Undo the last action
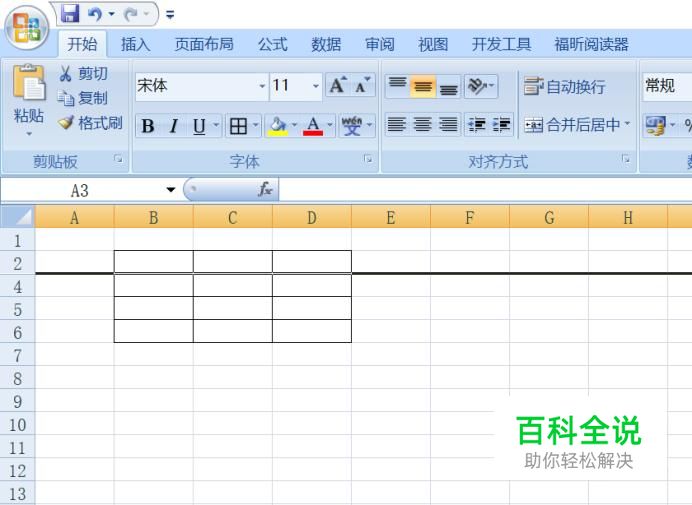Viewport: 692px width, 505px height. pyautogui.click(x=95, y=14)
